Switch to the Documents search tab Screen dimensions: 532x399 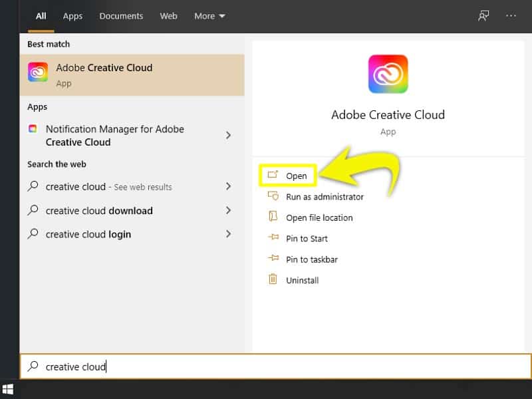pyautogui.click(x=121, y=16)
